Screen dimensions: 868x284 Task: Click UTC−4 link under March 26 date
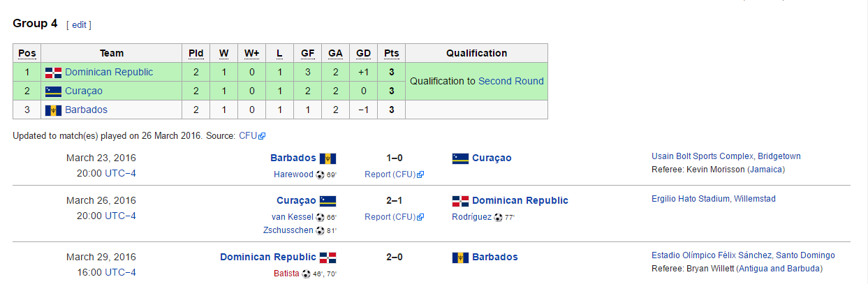pos(120,216)
